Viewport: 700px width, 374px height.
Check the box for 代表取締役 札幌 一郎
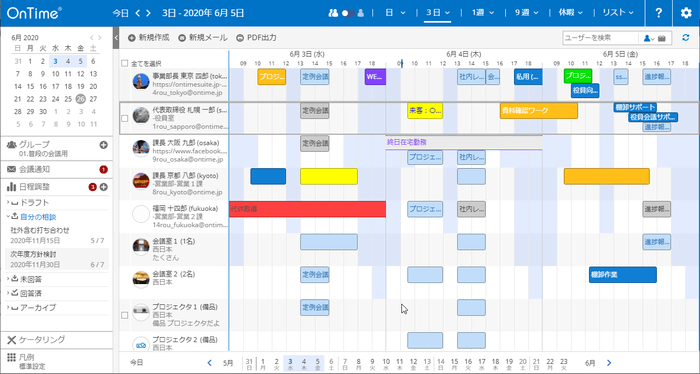[125, 118]
